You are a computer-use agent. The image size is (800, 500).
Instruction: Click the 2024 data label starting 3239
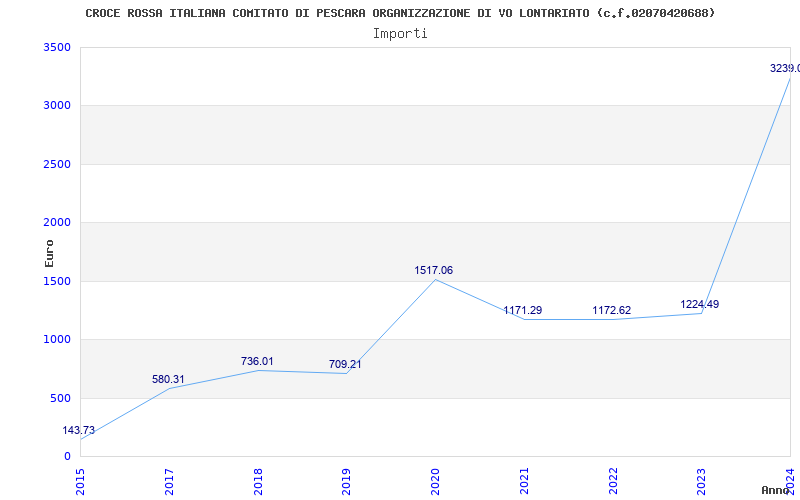pos(785,68)
